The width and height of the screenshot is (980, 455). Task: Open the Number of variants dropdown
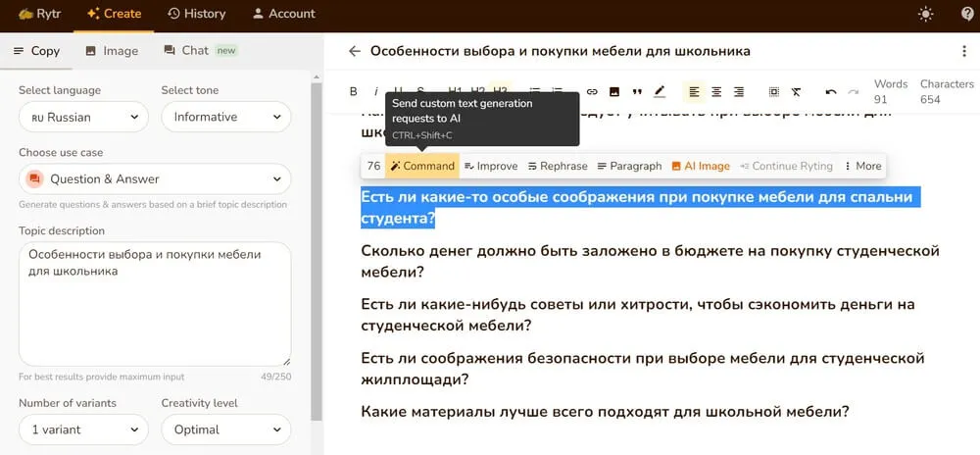click(x=83, y=430)
